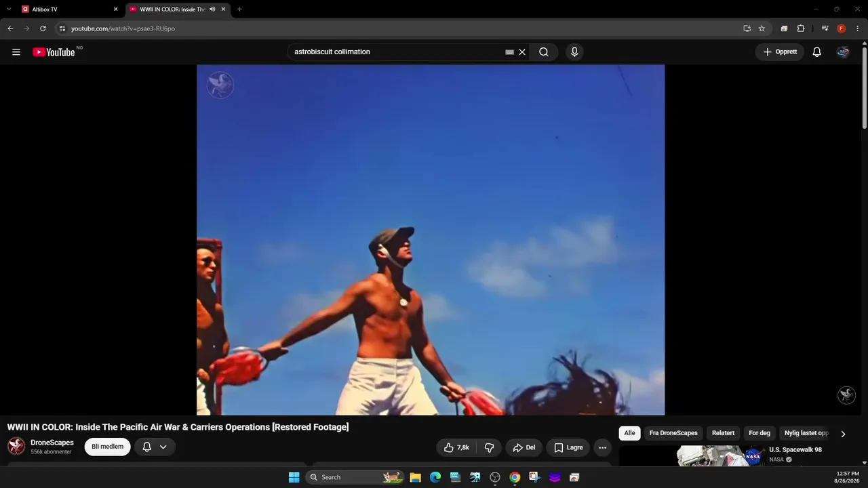View site information for youtube.com
Viewport: 868px width, 488px height.
(x=62, y=28)
